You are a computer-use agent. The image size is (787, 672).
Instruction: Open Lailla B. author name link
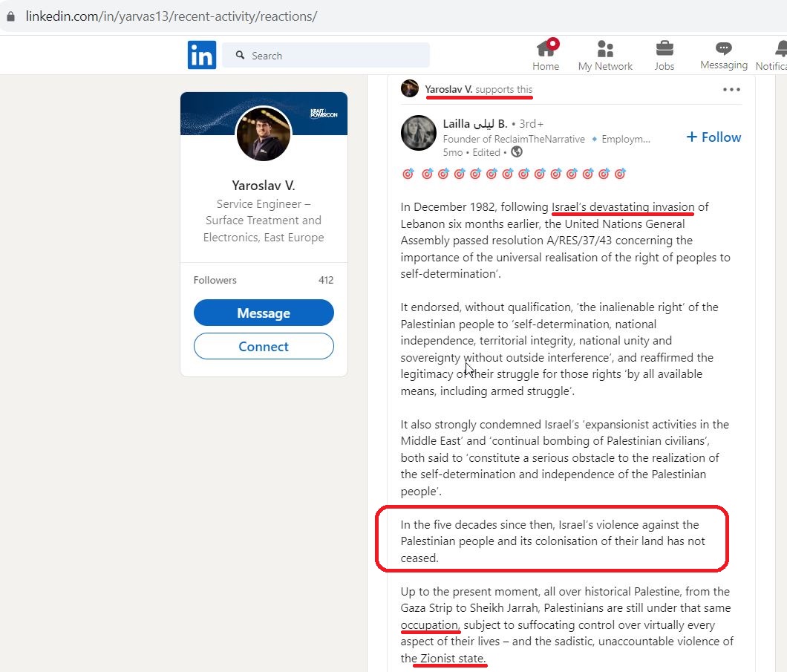click(475, 123)
